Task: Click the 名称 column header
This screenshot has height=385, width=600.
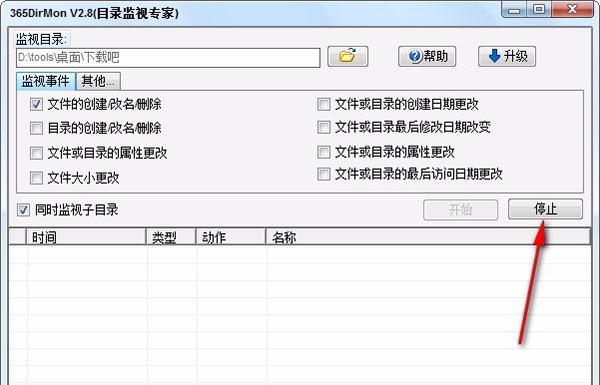Action: (429, 237)
